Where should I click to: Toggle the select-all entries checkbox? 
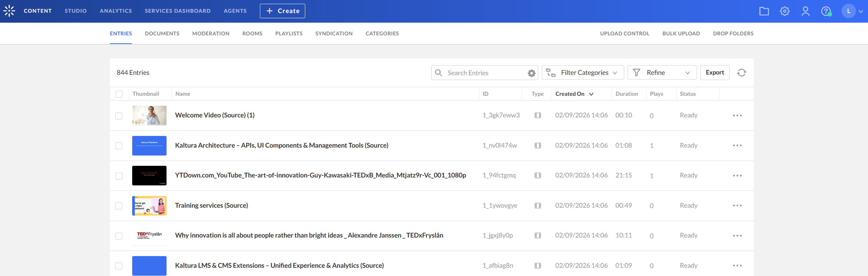[119, 94]
